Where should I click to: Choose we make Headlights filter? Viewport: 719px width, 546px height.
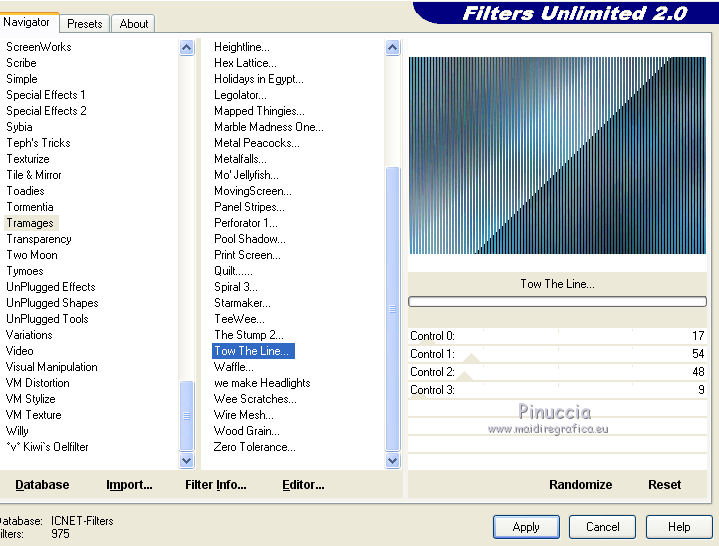click(262, 383)
